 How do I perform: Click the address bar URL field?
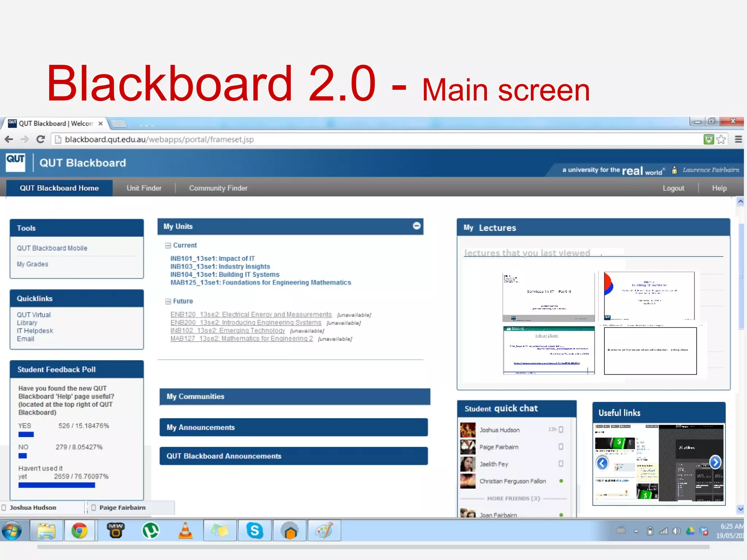click(x=376, y=139)
